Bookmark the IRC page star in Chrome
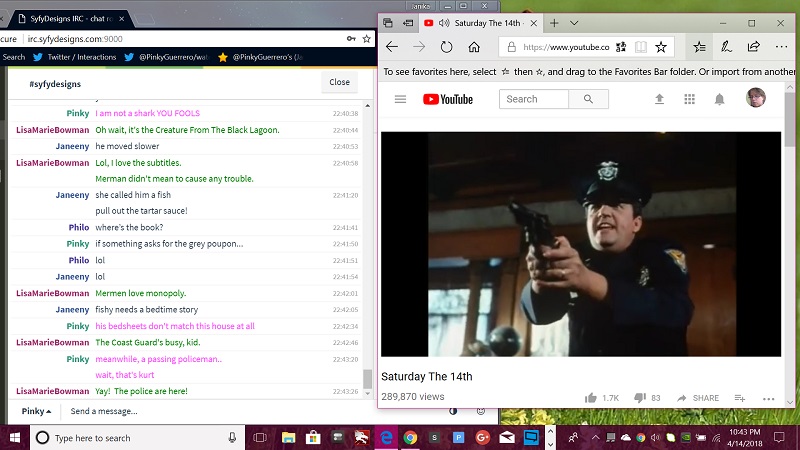The height and width of the screenshot is (450, 800). point(366,39)
